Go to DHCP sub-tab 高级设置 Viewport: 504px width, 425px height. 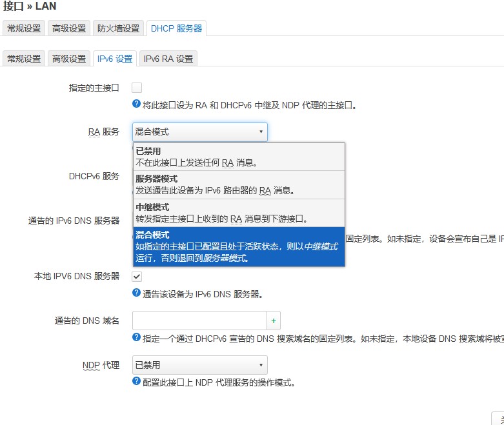tap(69, 59)
